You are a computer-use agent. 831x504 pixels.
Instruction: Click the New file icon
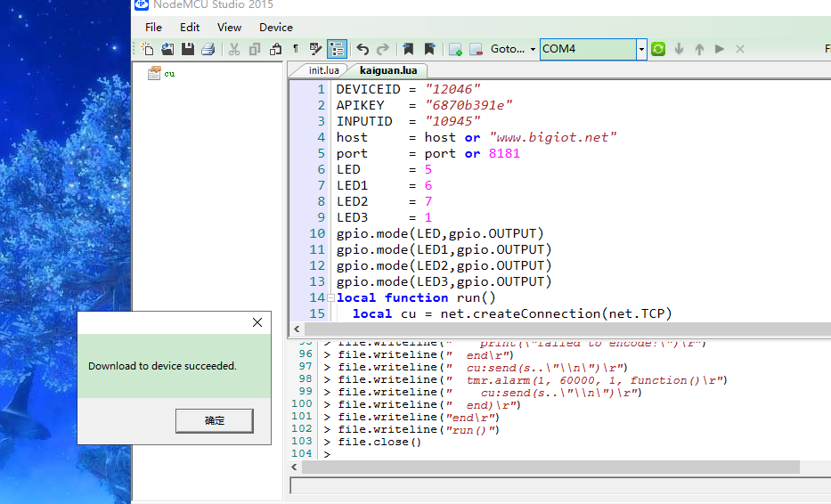[148, 49]
